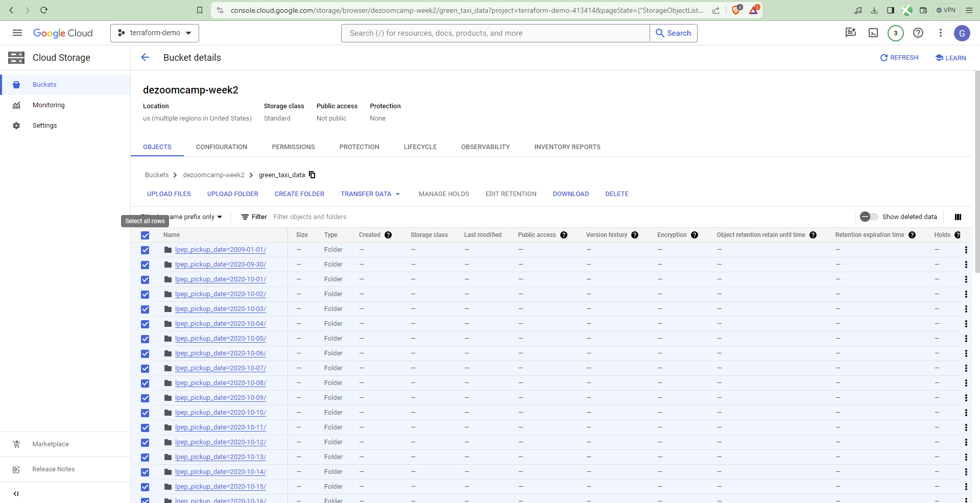Expand the Transfer Data dropdown
980x503 pixels.
click(370, 194)
